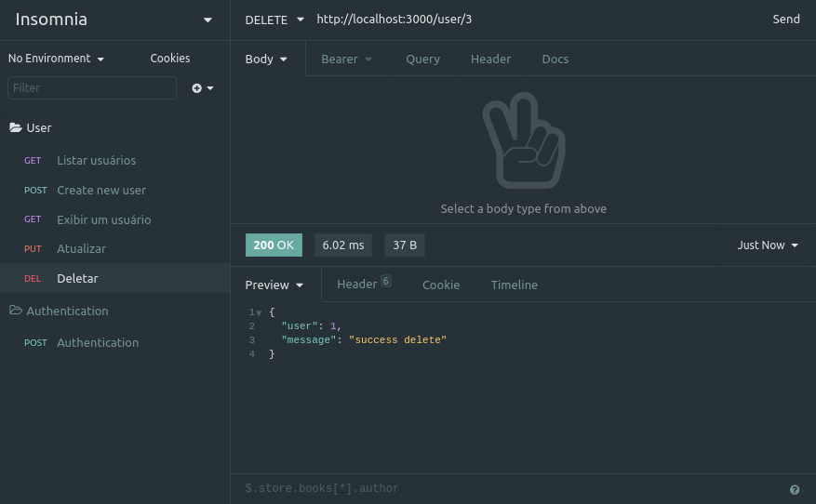Click the Authentication folder icon
The height and width of the screenshot is (504, 816).
click(x=16, y=311)
